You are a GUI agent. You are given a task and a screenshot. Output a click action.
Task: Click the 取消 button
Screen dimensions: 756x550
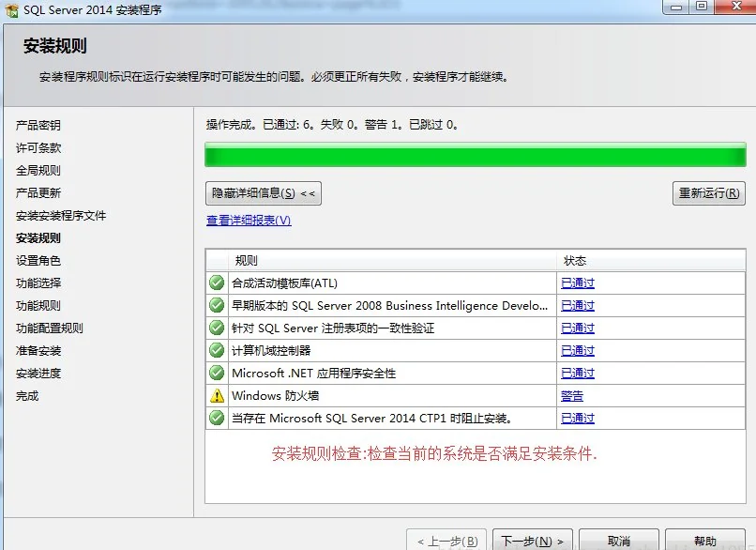coord(618,541)
